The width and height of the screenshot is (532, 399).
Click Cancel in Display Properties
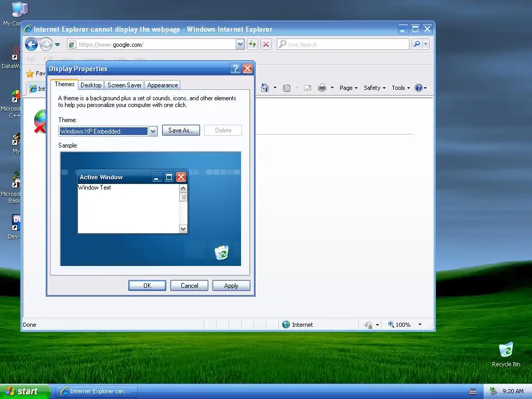[189, 286]
